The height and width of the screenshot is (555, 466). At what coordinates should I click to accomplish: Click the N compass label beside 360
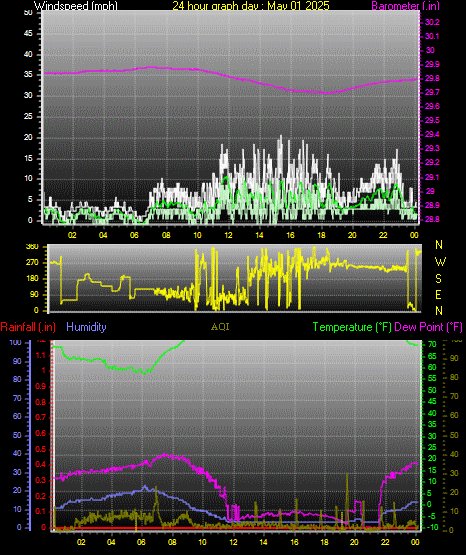[x=439, y=245]
